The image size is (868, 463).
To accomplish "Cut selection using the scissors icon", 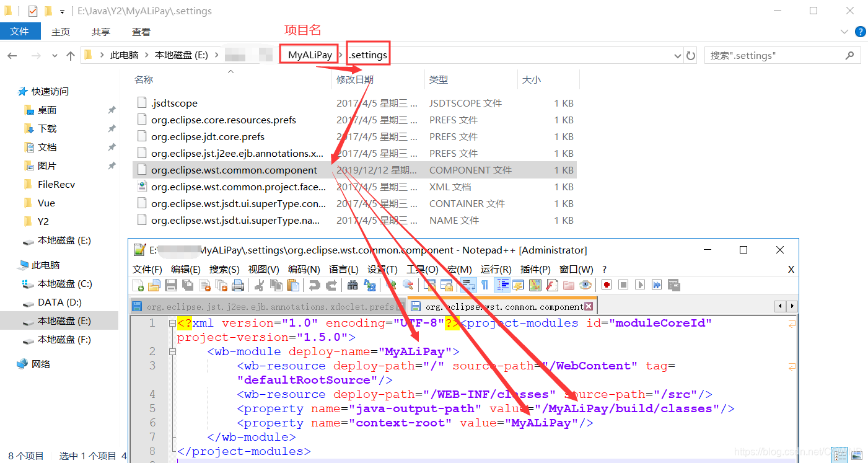I will point(258,285).
